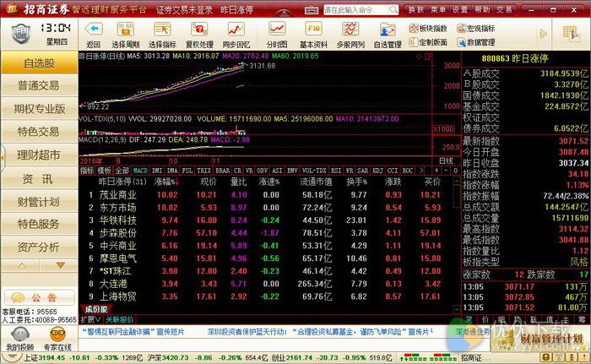Click 换肤 in title bar
The width and height of the screenshot is (591, 364).
[x=416, y=9]
